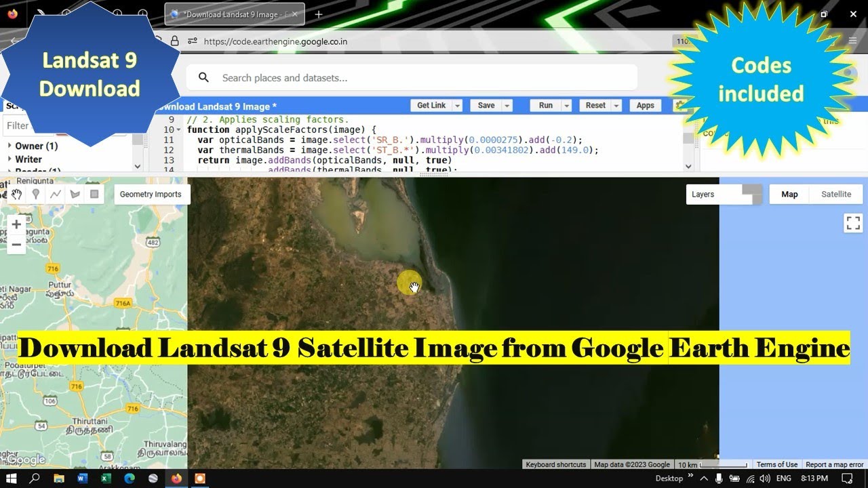This screenshot has height=488, width=868.
Task: Click the 8:13 PM clock
Action: pyautogui.click(x=815, y=478)
